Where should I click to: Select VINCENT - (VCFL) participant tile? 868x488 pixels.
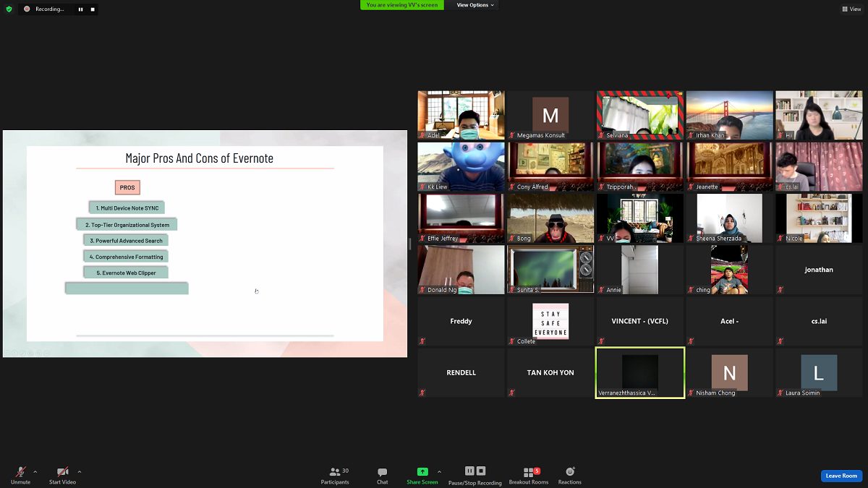(x=640, y=321)
